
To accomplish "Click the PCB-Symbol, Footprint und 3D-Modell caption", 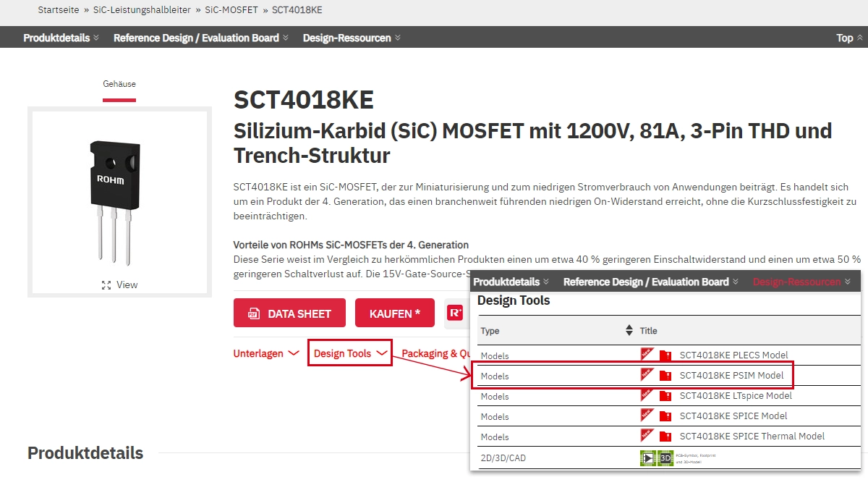I will point(695,458).
